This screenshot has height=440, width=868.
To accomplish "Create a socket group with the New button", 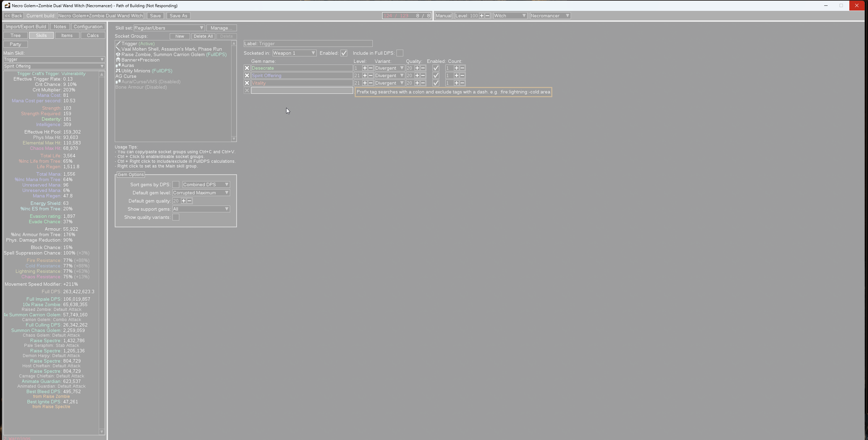I will coord(180,36).
